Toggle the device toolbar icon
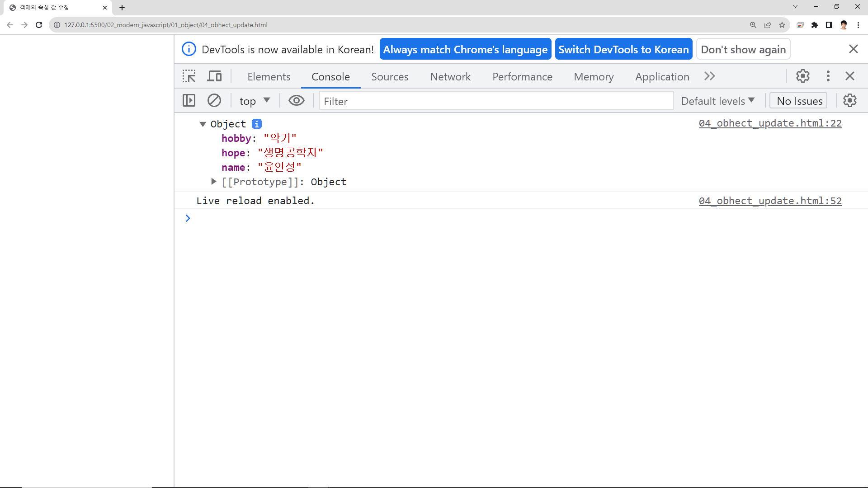Viewport: 868px width, 488px height. point(214,76)
